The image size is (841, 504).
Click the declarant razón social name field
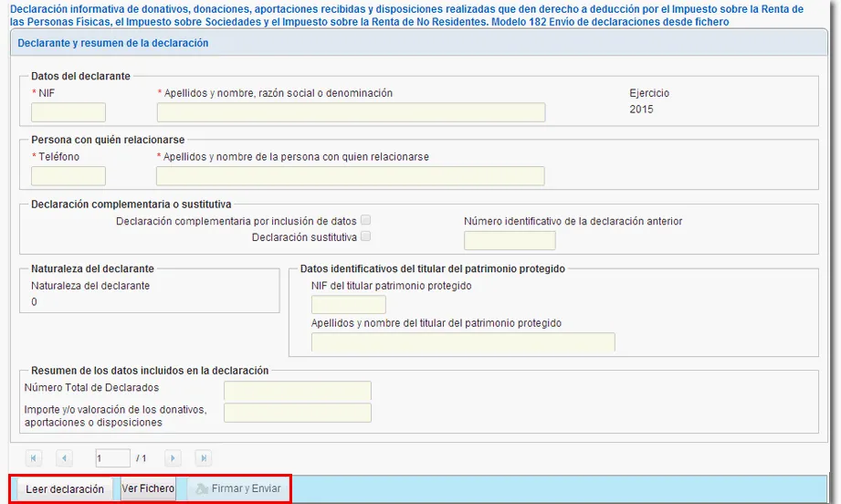tap(351, 112)
